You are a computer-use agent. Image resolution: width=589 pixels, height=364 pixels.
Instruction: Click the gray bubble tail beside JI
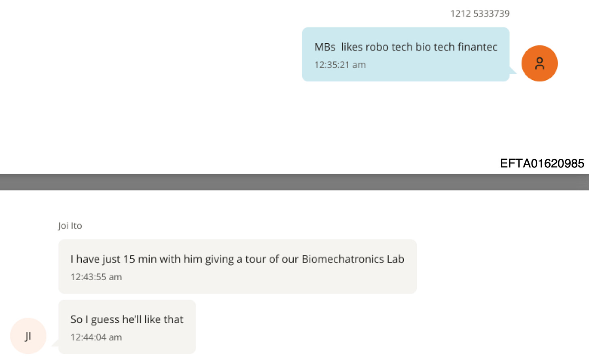pyautogui.click(x=55, y=343)
